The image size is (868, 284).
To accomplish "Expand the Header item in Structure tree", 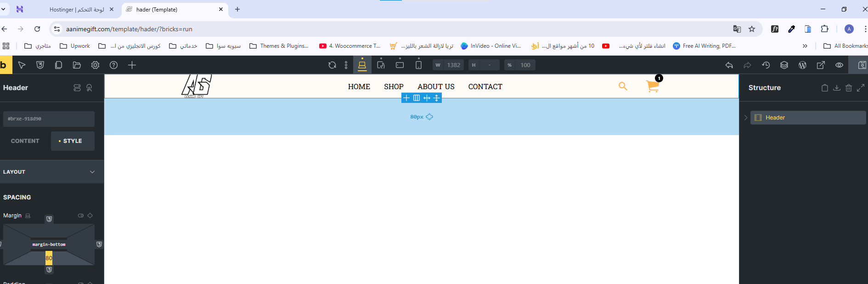I will click(x=746, y=118).
